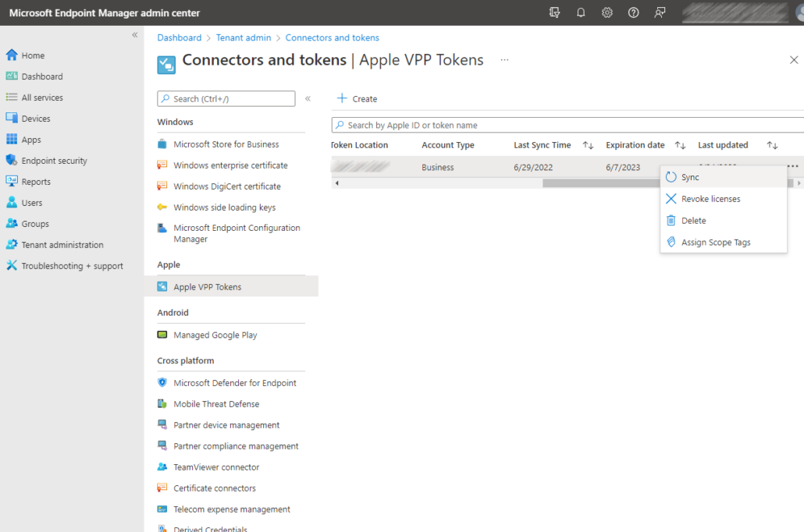Open the portal settings gear icon
Image resolution: width=804 pixels, height=532 pixels.
coord(607,12)
